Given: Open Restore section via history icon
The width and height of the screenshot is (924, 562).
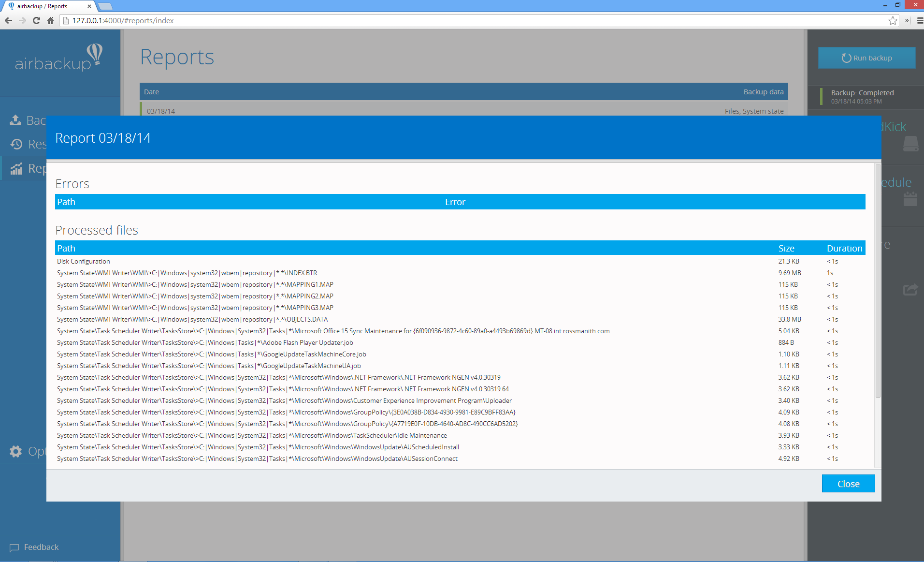Looking at the screenshot, I should coord(16,144).
